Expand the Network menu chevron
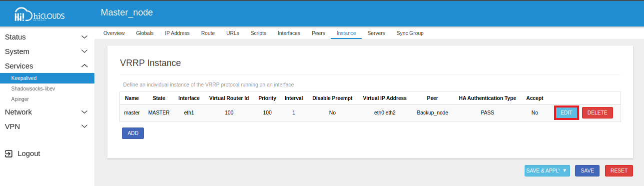The image size is (644, 186). (84, 112)
